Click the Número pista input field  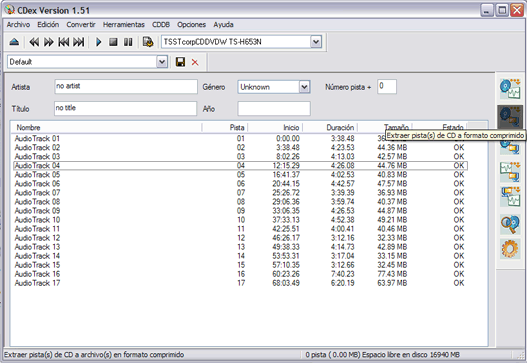[387, 87]
